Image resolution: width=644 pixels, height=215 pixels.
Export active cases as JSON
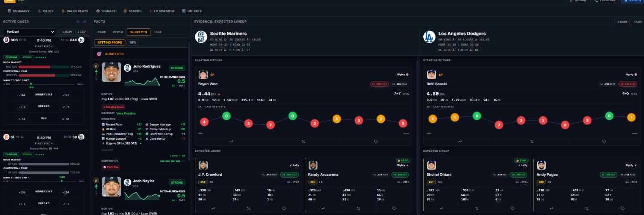[66, 32]
